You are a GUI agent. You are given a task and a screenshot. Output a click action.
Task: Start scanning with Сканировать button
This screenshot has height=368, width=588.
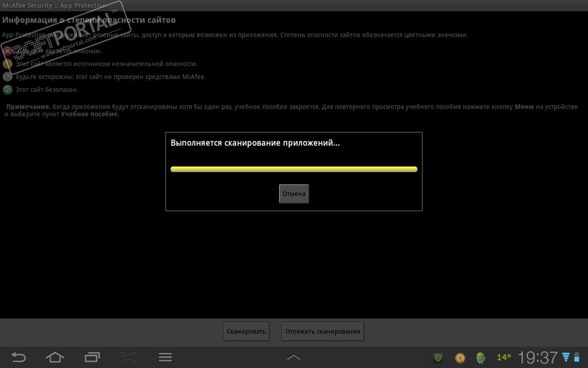tap(246, 331)
